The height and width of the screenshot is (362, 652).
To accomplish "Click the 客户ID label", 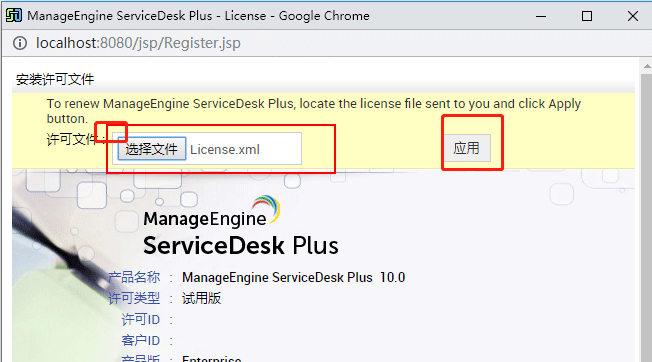I will (141, 340).
